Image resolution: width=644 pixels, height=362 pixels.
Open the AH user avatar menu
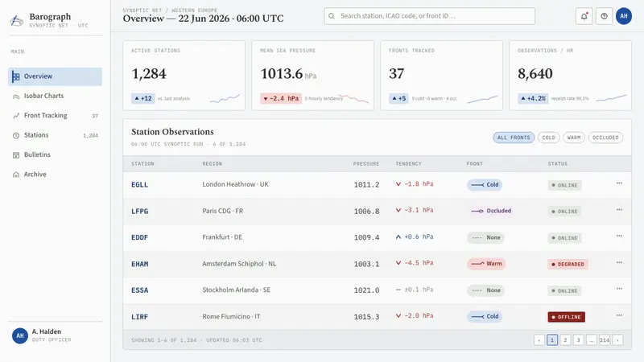click(x=623, y=16)
